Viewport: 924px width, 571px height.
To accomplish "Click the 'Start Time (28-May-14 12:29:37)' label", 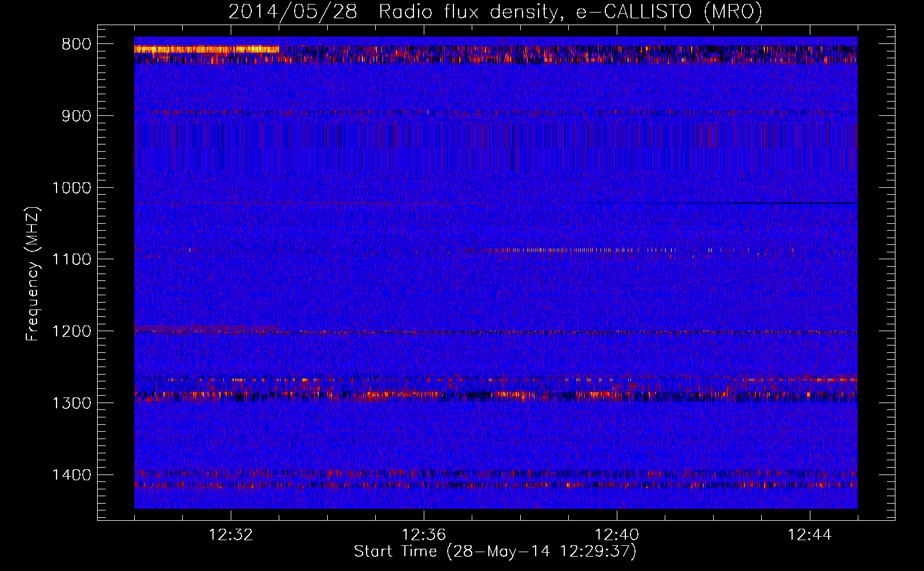I will pos(495,552).
